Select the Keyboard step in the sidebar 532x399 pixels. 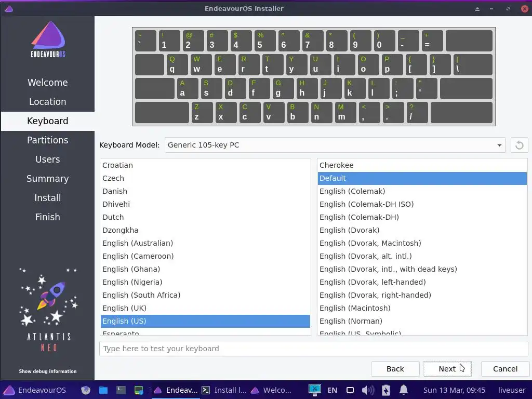tap(47, 121)
